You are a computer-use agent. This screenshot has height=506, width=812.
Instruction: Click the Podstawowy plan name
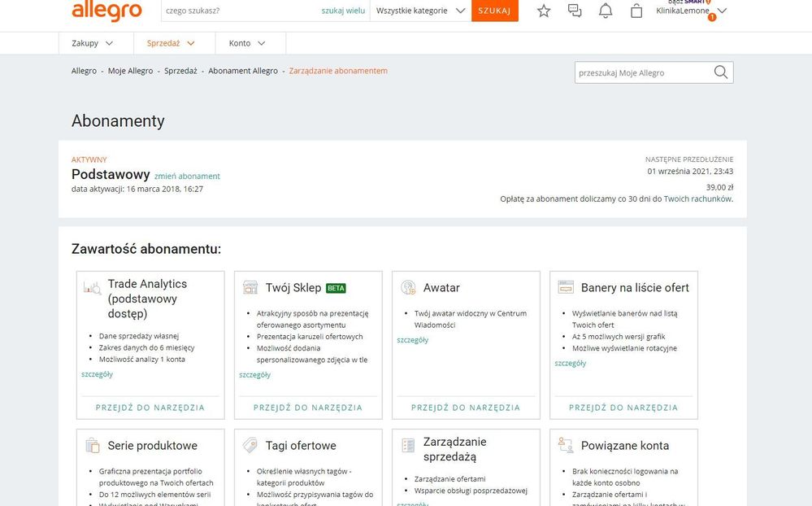coord(111,174)
